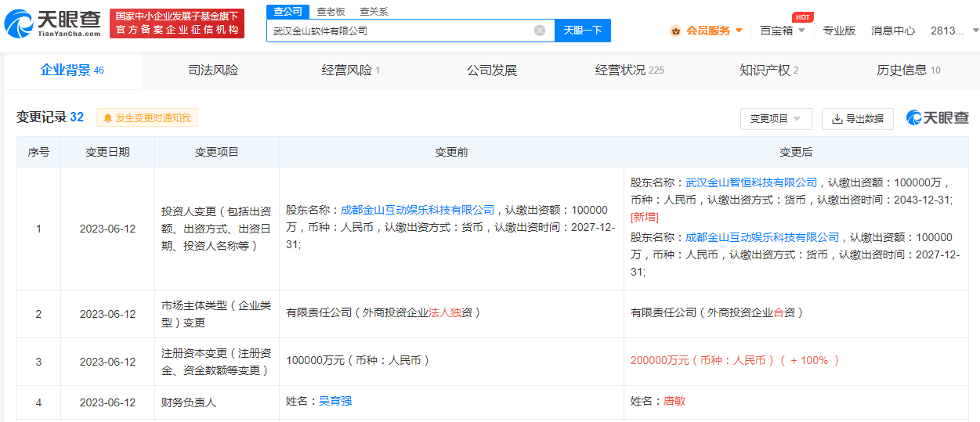Switch to the 查关系 search tab
Image resolution: width=980 pixels, height=422 pixels.
tap(374, 12)
